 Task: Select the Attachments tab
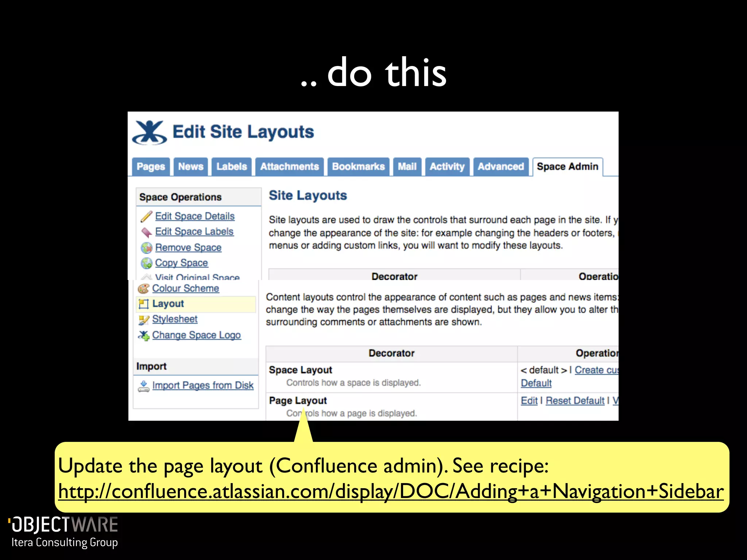[x=289, y=167]
